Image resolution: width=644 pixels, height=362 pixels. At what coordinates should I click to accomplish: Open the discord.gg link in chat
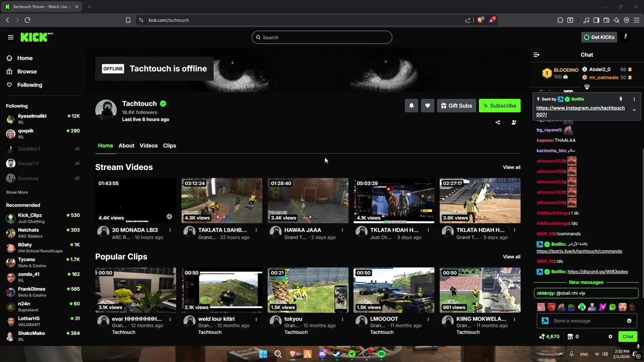[597, 272]
